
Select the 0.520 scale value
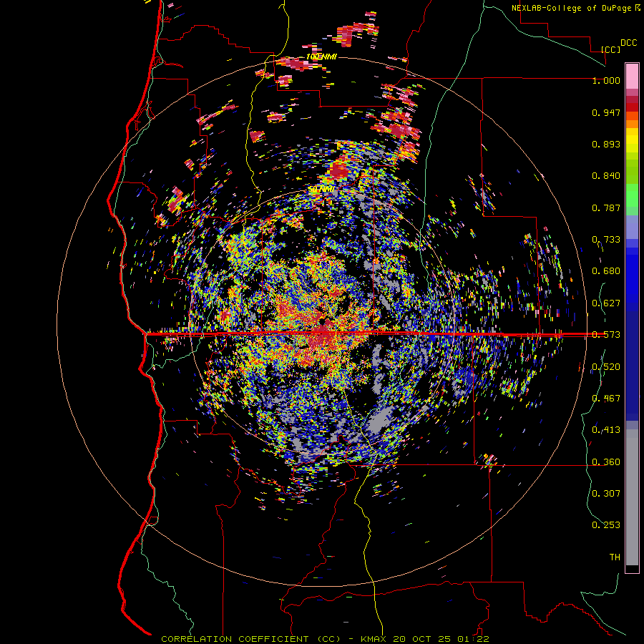(606, 367)
